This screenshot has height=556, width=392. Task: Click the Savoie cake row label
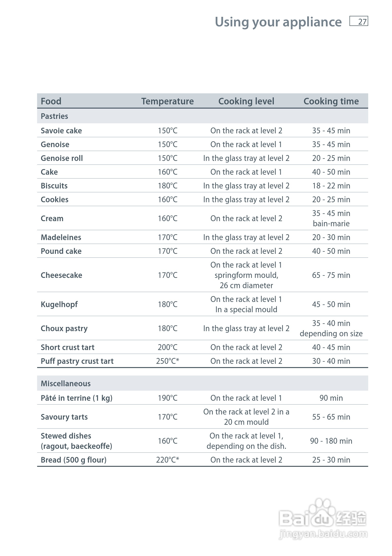coord(61,131)
